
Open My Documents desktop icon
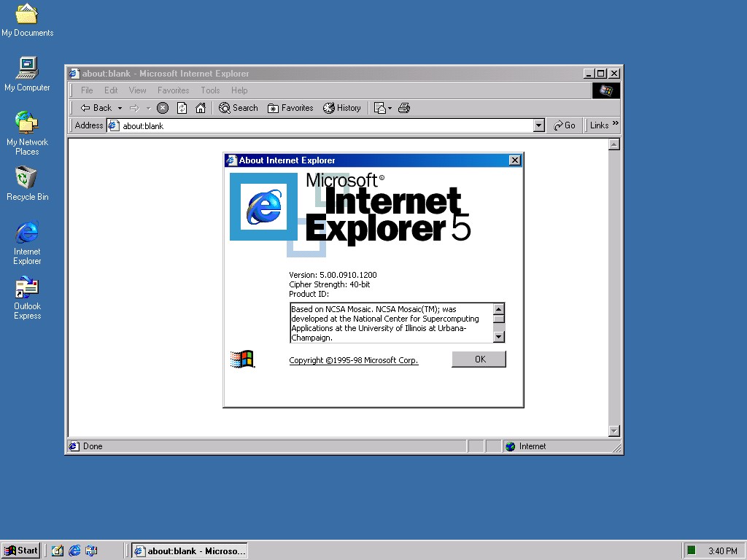click(x=27, y=20)
